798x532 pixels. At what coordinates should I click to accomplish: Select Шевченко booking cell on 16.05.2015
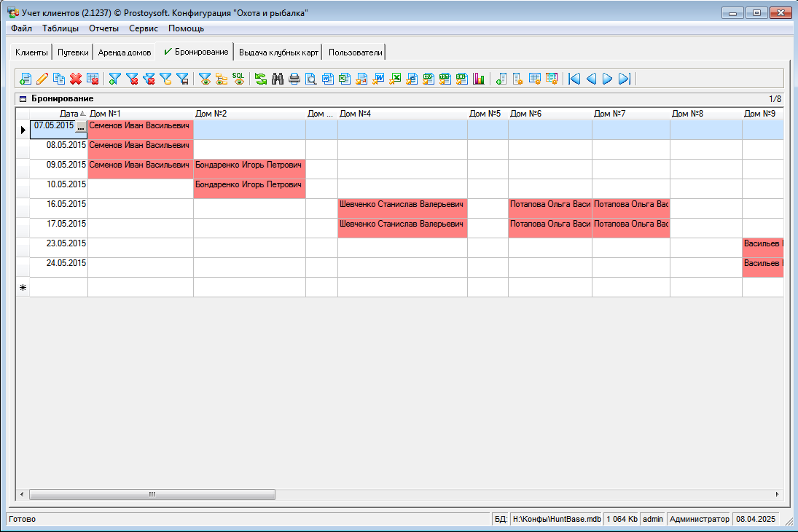click(x=402, y=205)
